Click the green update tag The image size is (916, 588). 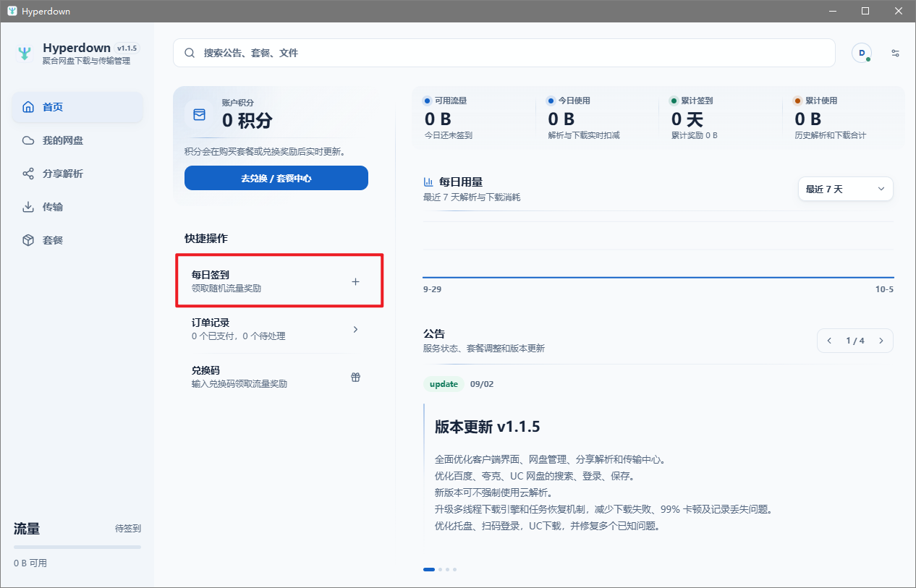(x=444, y=384)
